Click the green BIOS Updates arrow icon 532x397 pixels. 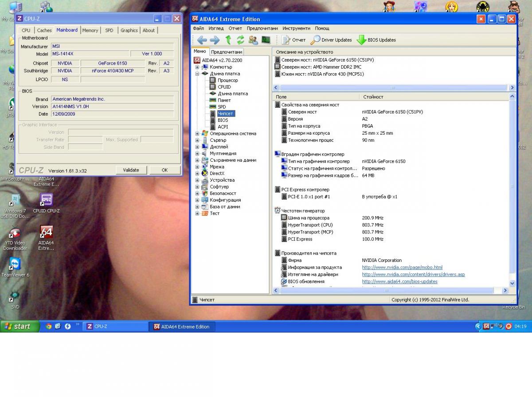coord(361,40)
